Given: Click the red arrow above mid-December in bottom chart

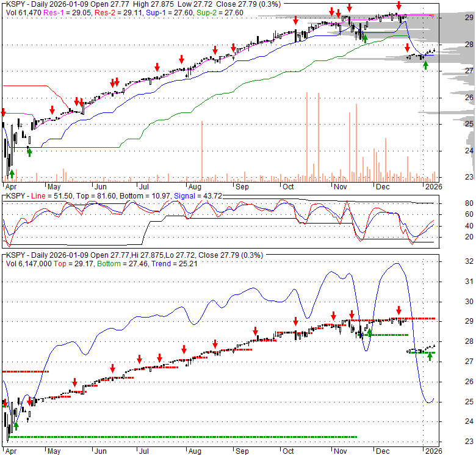Looking at the screenshot, I should pos(398,310).
